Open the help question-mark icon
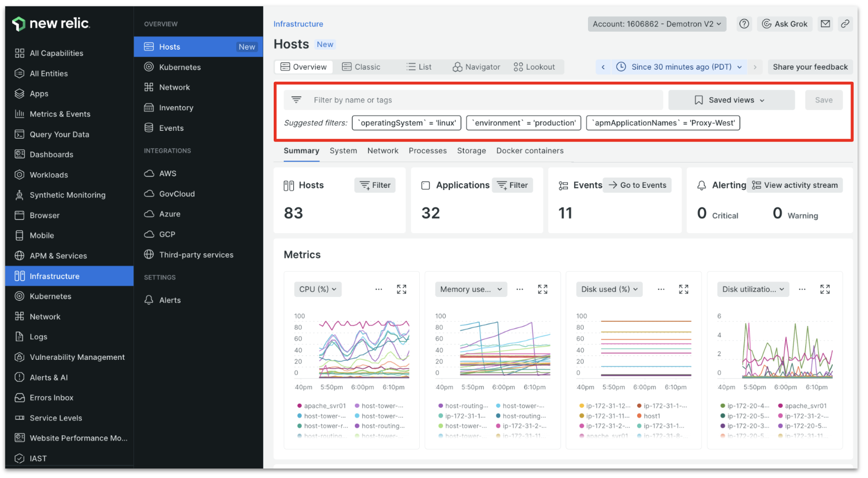The image size is (868, 478). click(x=744, y=24)
